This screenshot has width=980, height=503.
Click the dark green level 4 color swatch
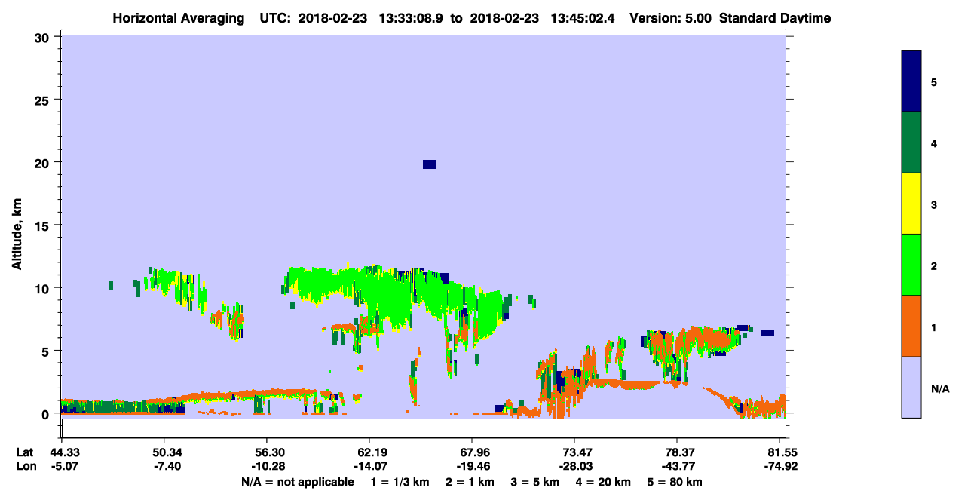click(x=911, y=143)
